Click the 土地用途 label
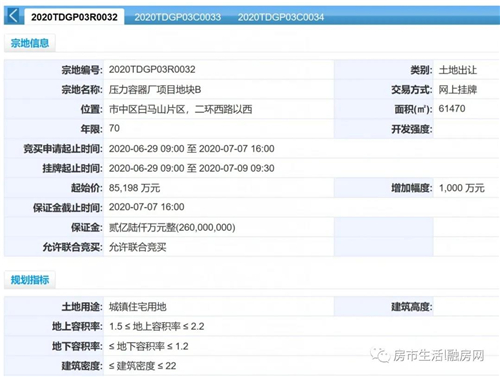Viewport: 500px width, 377px height. pyautogui.click(x=82, y=307)
